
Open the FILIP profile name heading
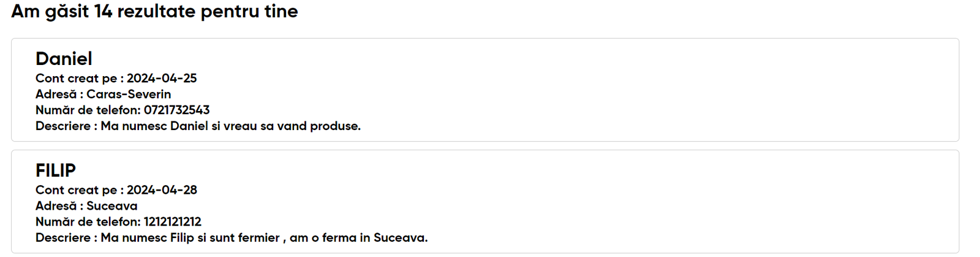coord(56,171)
